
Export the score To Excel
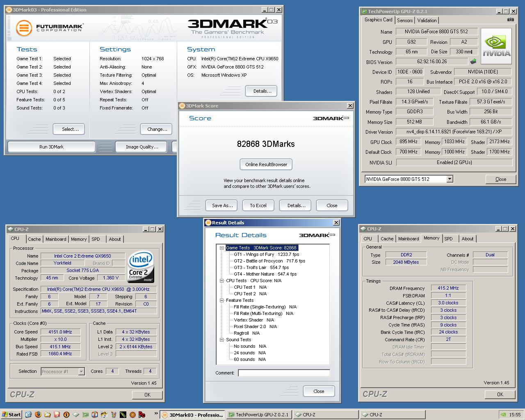click(x=258, y=205)
